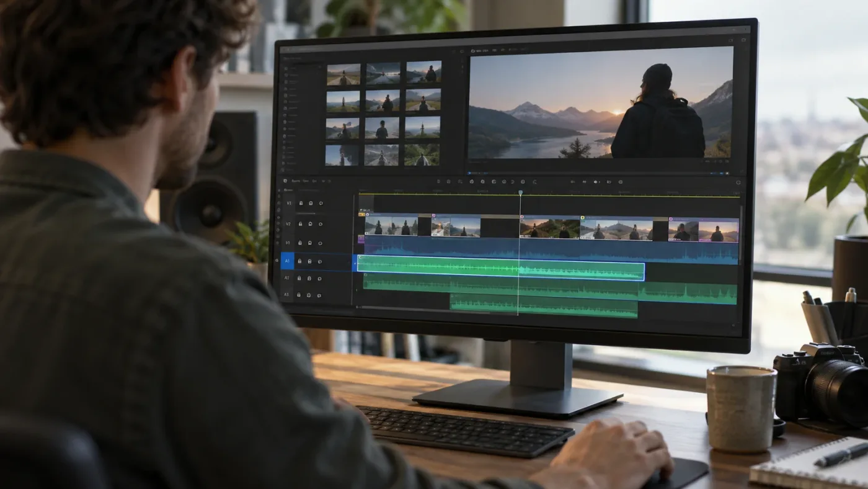868x489 pixels.
Task: Click the blue handle left of the selected audio clip
Action: click(x=355, y=263)
